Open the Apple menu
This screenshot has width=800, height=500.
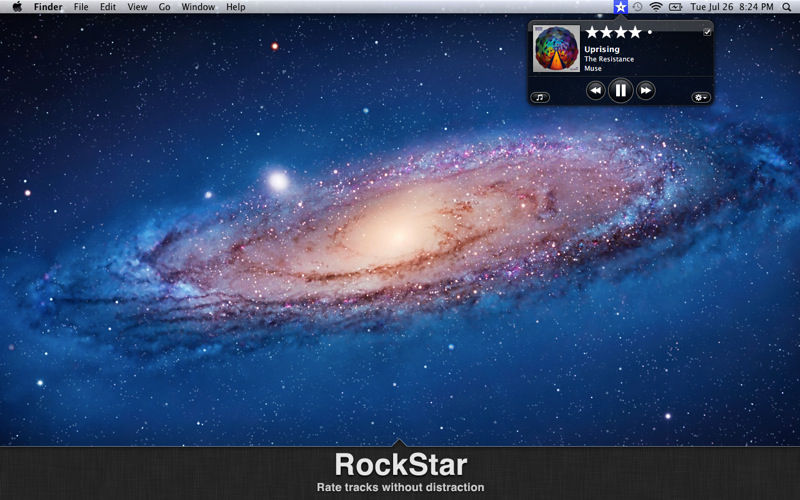click(x=17, y=7)
